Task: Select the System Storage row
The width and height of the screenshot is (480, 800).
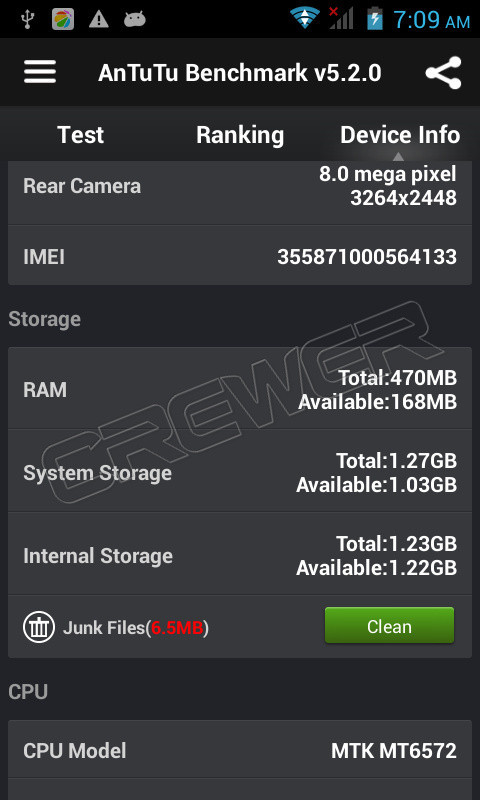Action: coord(240,471)
